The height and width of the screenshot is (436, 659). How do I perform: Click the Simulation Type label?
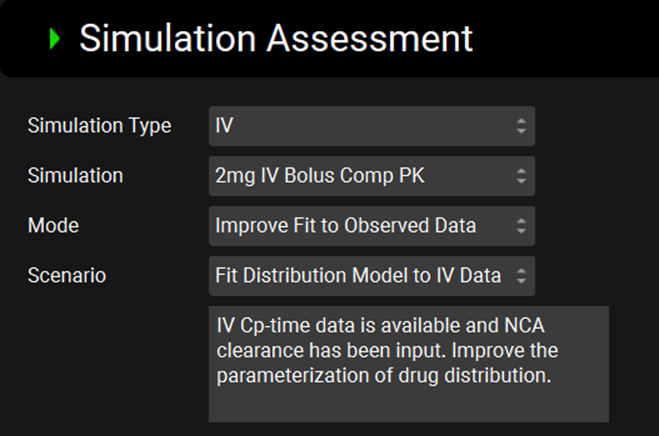pos(99,126)
